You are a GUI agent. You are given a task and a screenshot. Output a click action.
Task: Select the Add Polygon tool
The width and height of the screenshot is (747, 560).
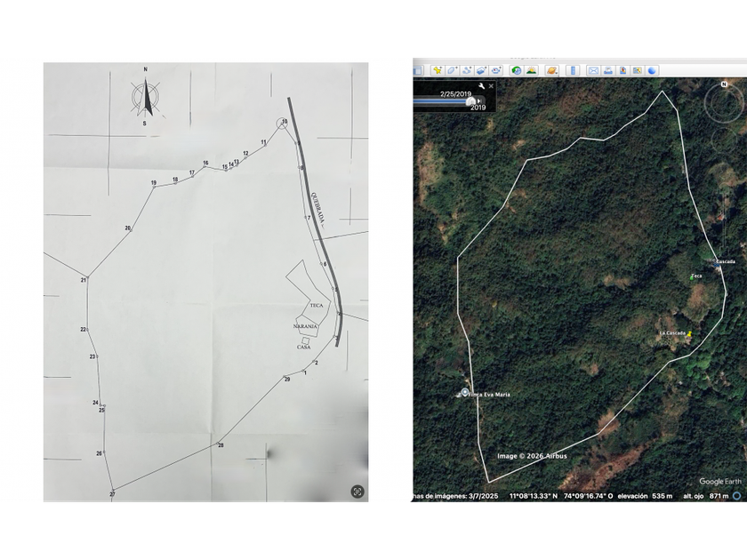pos(452,70)
